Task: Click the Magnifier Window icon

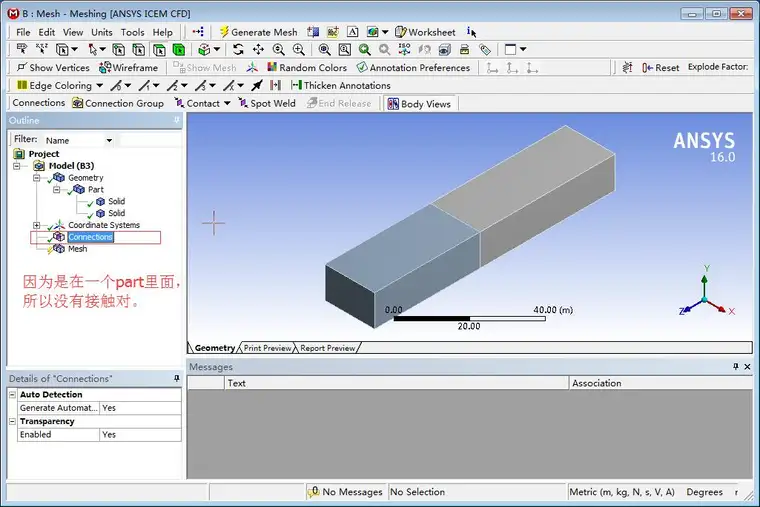Action: (x=345, y=49)
